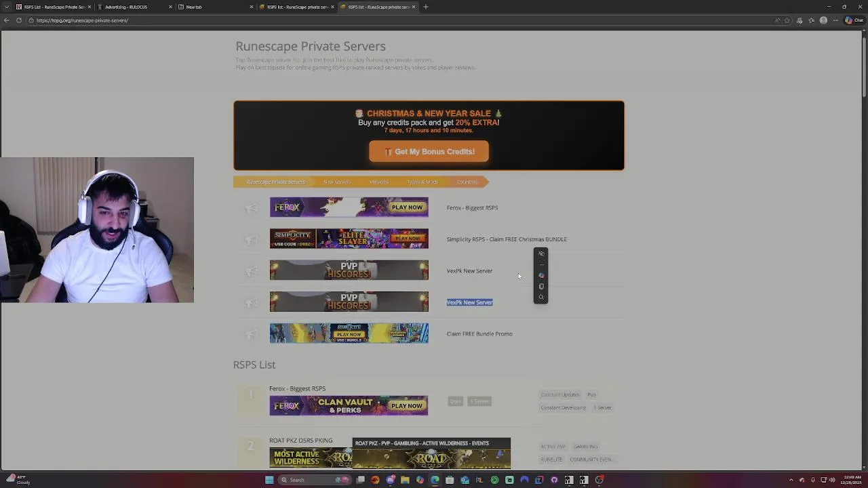
Task: Click the browser vertical scrollbar
Action: point(865,68)
